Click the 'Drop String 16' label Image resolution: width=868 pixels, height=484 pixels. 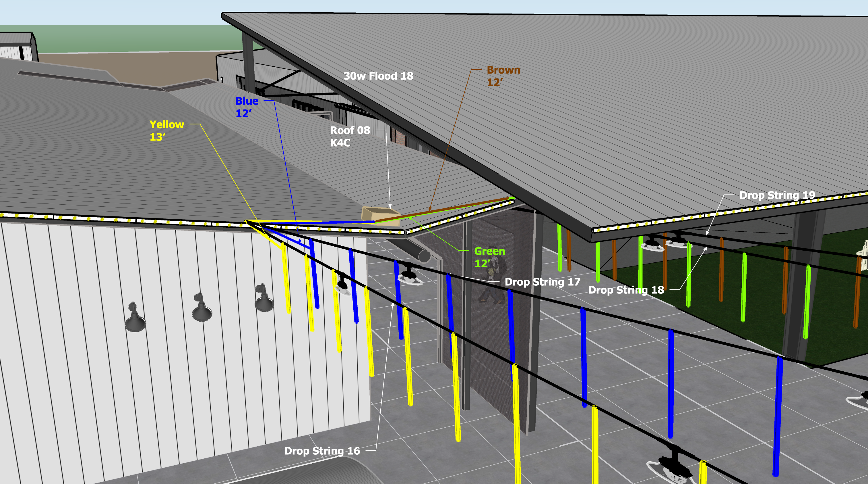[x=322, y=451]
